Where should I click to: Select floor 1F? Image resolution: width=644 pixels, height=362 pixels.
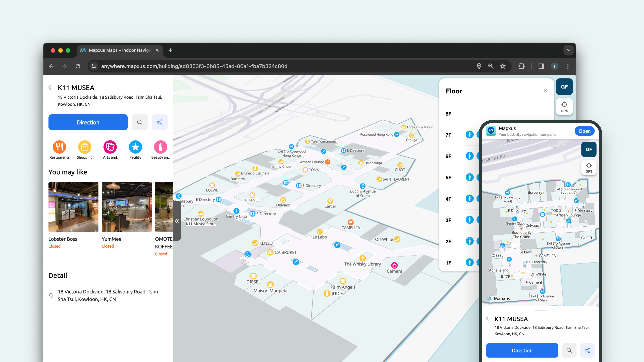pyautogui.click(x=448, y=263)
